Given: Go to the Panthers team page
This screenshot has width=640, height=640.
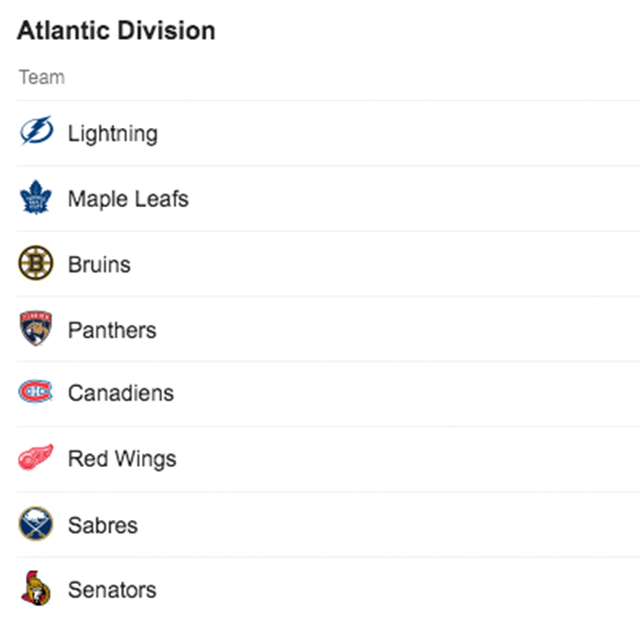Looking at the screenshot, I should (x=112, y=329).
